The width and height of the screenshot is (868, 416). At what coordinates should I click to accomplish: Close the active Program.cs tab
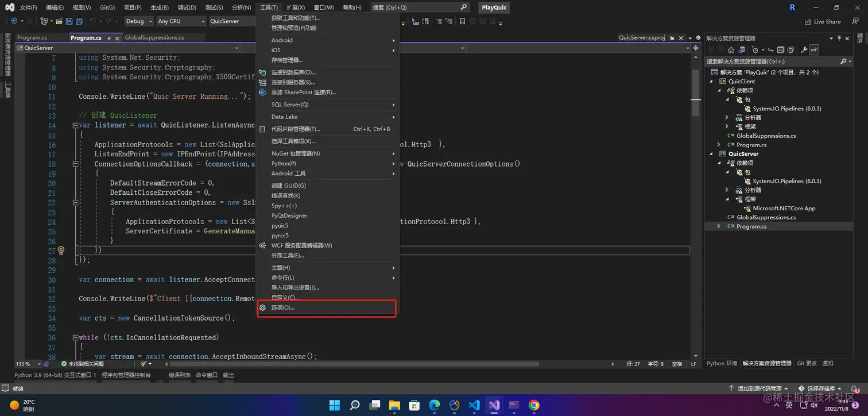117,38
